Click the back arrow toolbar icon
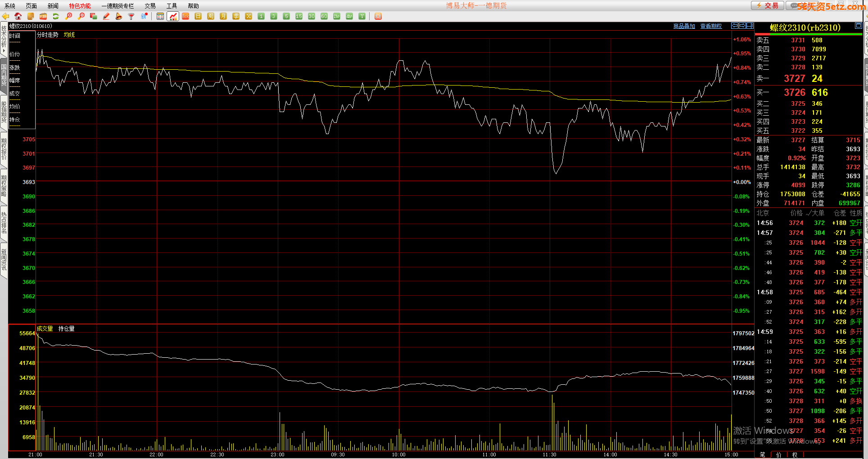This screenshot has height=459, width=868. [x=6, y=16]
